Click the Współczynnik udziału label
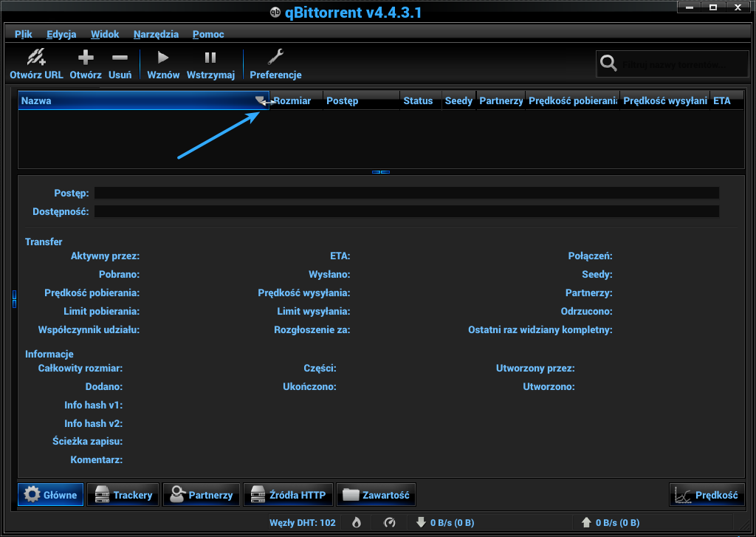This screenshot has height=537, width=756. (x=89, y=330)
